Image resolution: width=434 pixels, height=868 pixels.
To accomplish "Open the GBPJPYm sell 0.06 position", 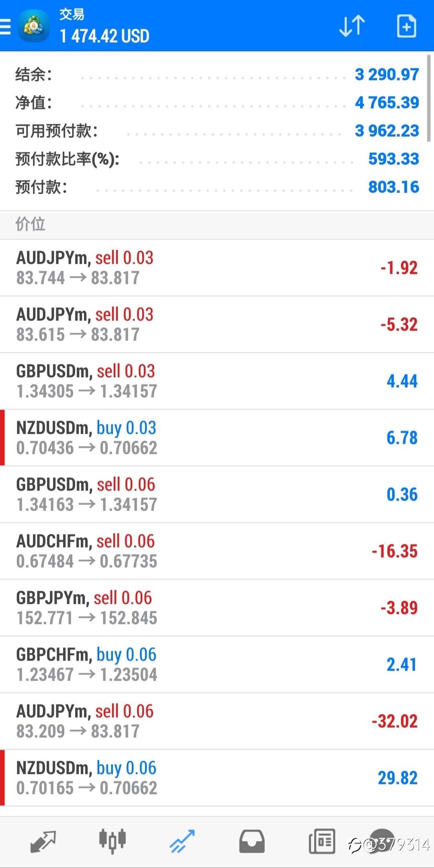I will point(217,608).
